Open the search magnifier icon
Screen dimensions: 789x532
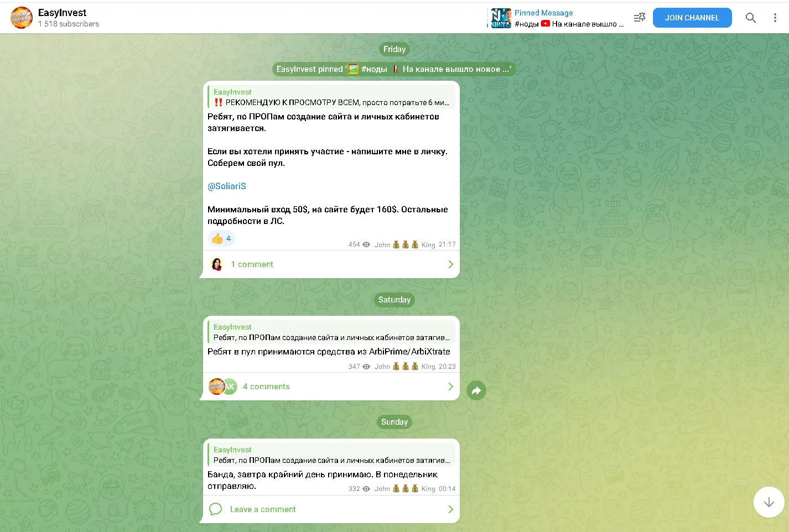pos(750,18)
